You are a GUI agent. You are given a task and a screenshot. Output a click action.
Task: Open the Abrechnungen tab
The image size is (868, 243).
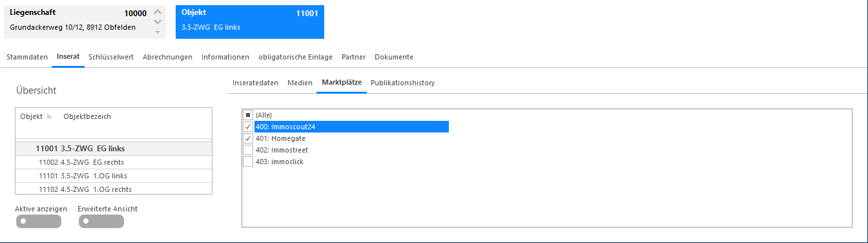[x=167, y=57]
